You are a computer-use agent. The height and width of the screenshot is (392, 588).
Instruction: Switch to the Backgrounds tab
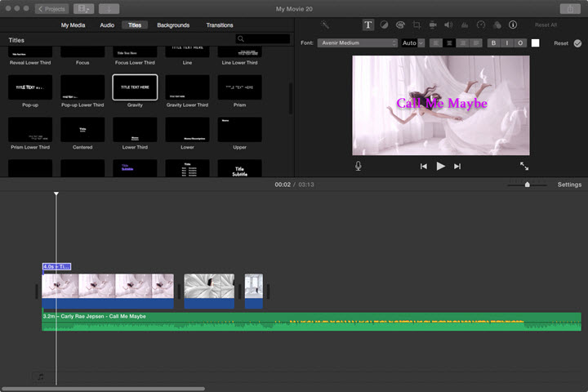pos(173,25)
